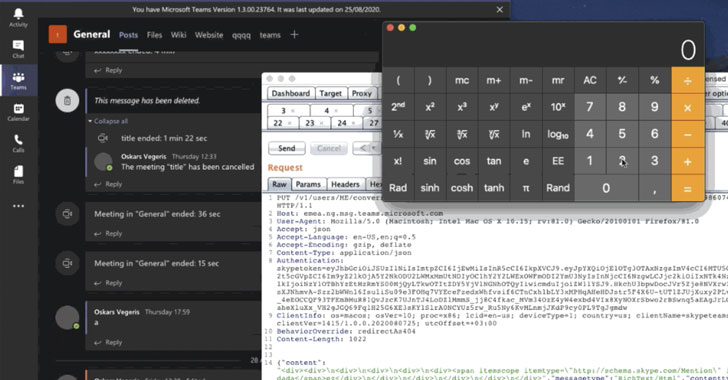Switch to the Raw request view
The width and height of the screenshot is (728, 380).
coord(280,184)
